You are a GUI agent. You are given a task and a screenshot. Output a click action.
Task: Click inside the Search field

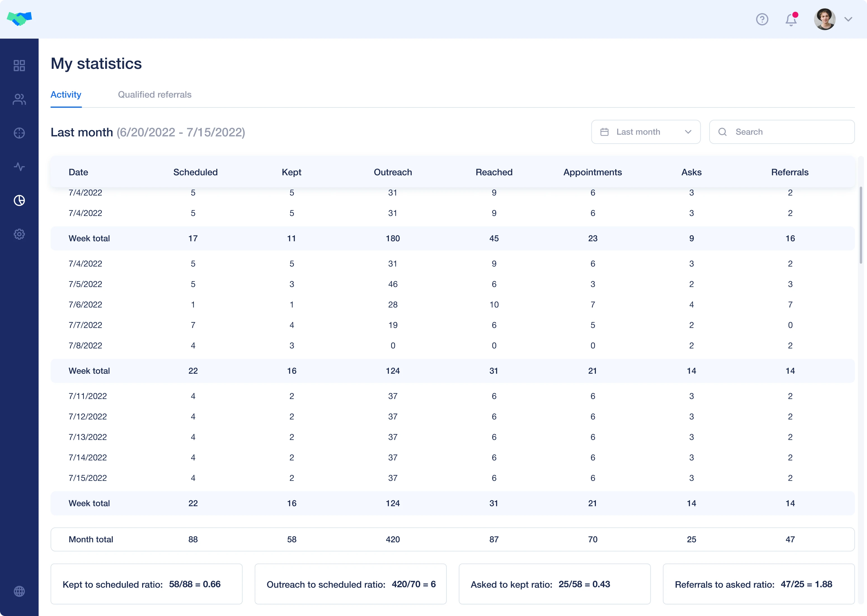[781, 132]
